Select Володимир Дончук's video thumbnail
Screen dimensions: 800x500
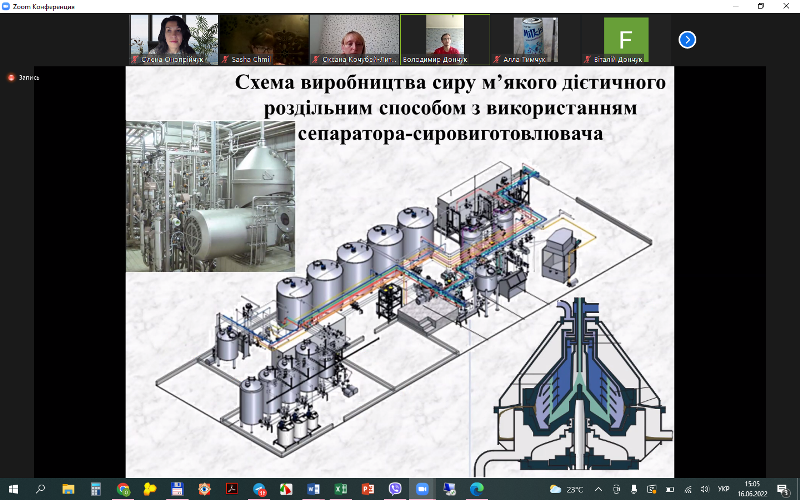click(x=445, y=39)
